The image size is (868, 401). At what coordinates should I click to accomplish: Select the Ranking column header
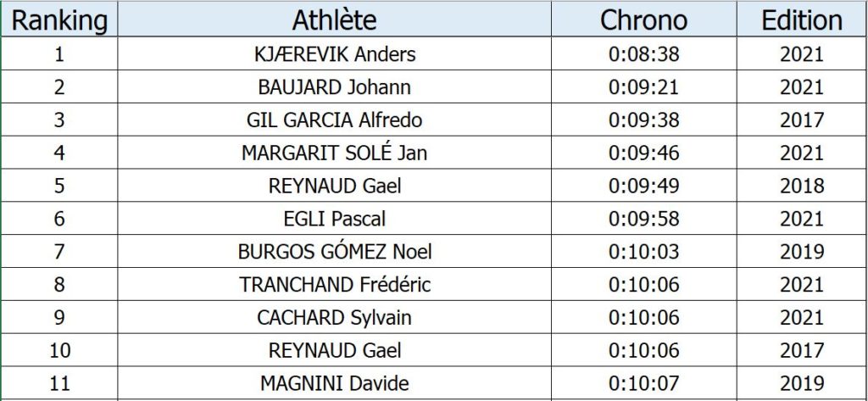tap(59, 19)
